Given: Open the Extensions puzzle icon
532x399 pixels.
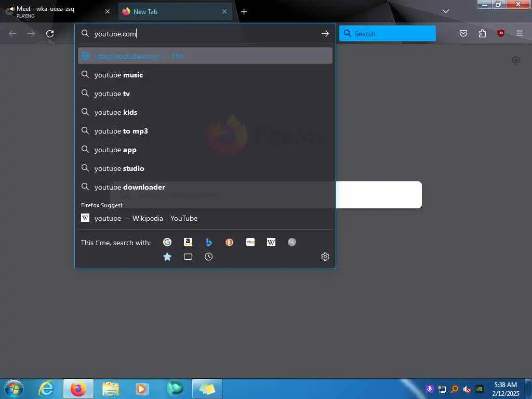Looking at the screenshot, I should (482, 33).
